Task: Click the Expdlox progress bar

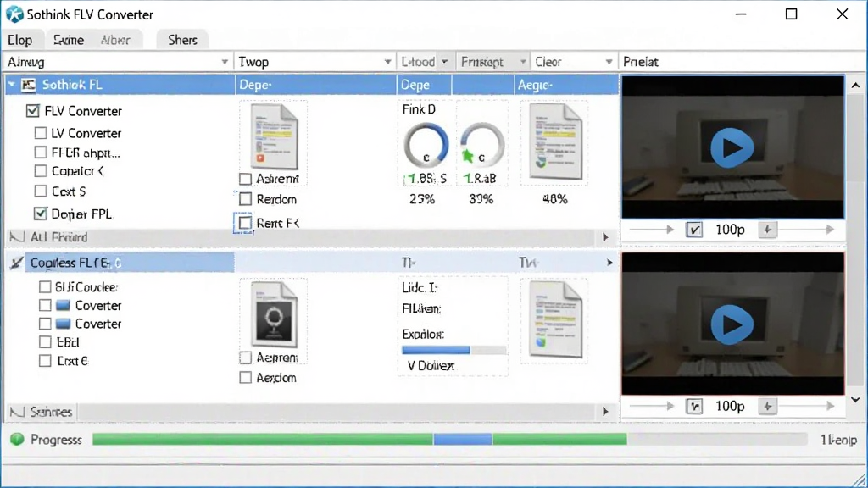Action: coord(454,350)
